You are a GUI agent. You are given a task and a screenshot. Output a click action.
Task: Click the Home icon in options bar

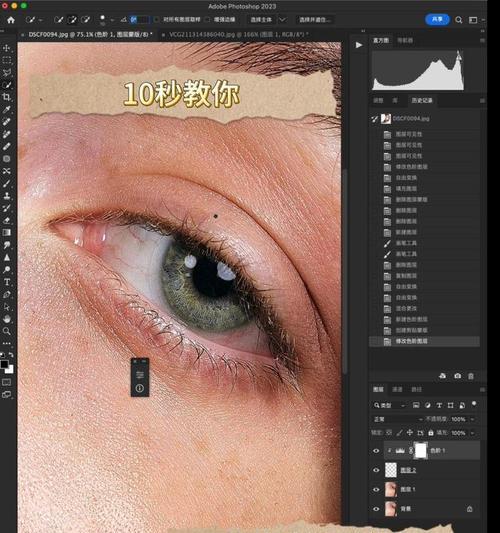11,20
